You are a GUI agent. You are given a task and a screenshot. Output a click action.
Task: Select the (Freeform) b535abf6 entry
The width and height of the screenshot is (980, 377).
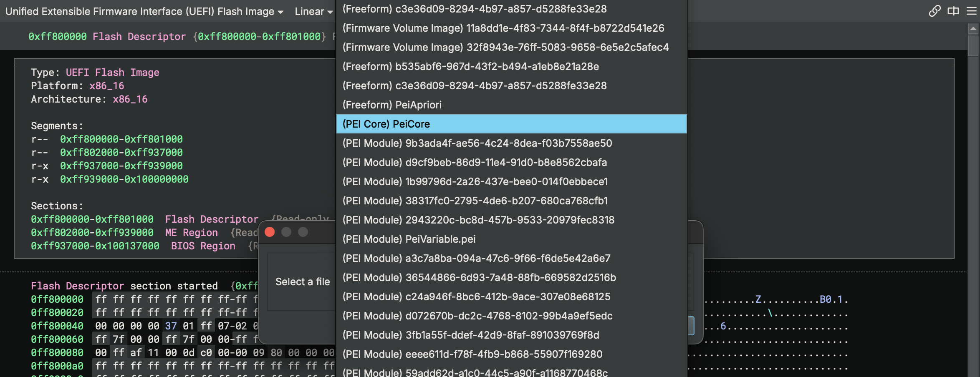pos(471,66)
